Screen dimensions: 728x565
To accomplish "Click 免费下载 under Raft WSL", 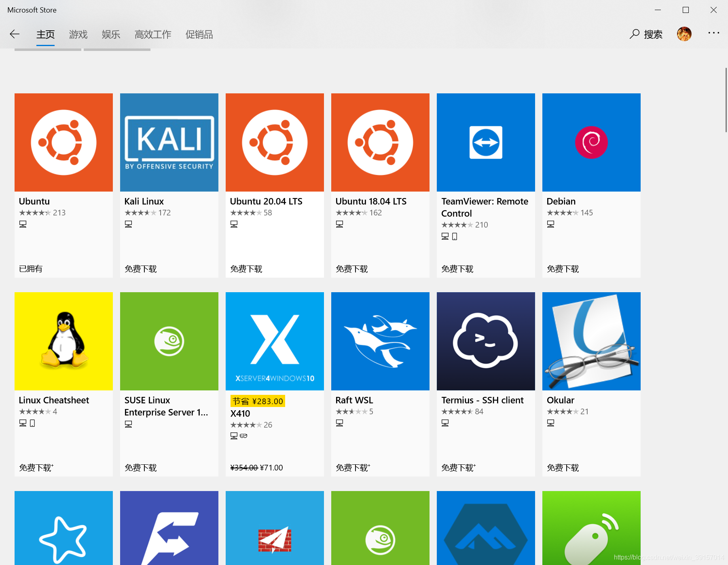I will (x=353, y=468).
